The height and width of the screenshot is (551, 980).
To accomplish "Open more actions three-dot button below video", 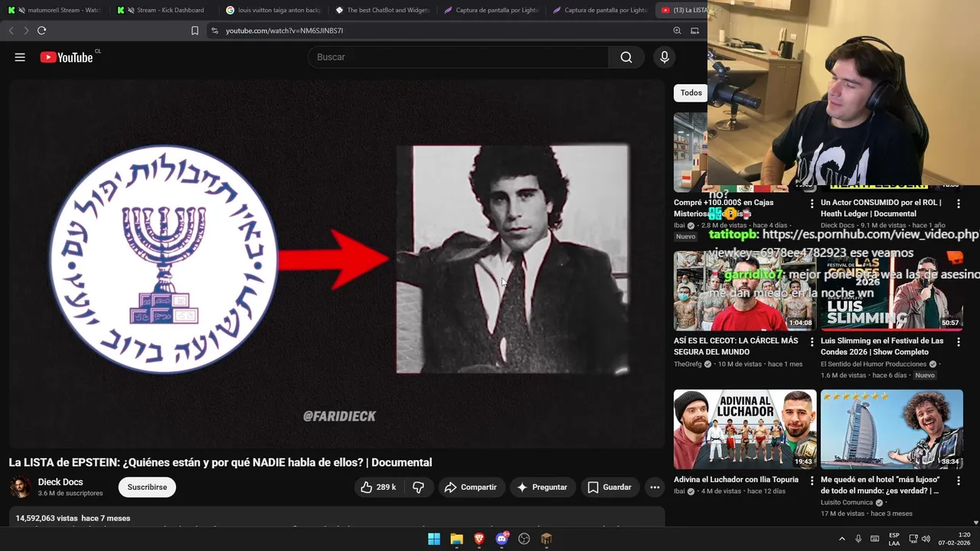I will point(655,487).
